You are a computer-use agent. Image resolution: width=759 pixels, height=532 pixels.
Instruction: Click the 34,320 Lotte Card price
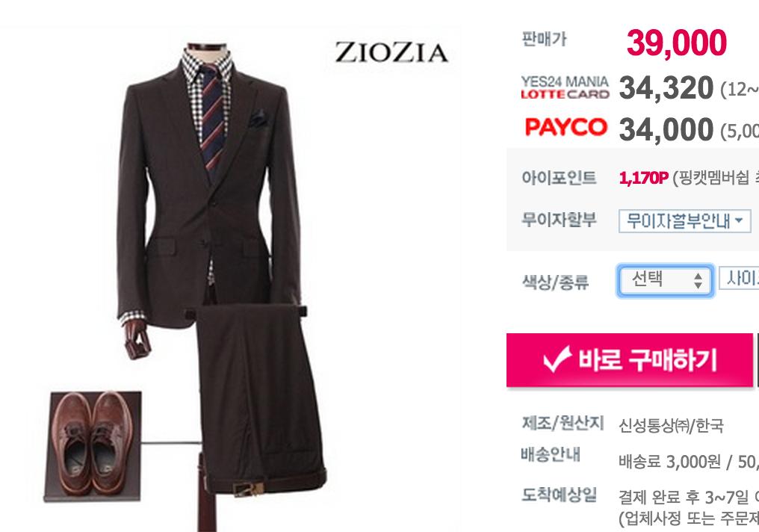click(x=666, y=88)
